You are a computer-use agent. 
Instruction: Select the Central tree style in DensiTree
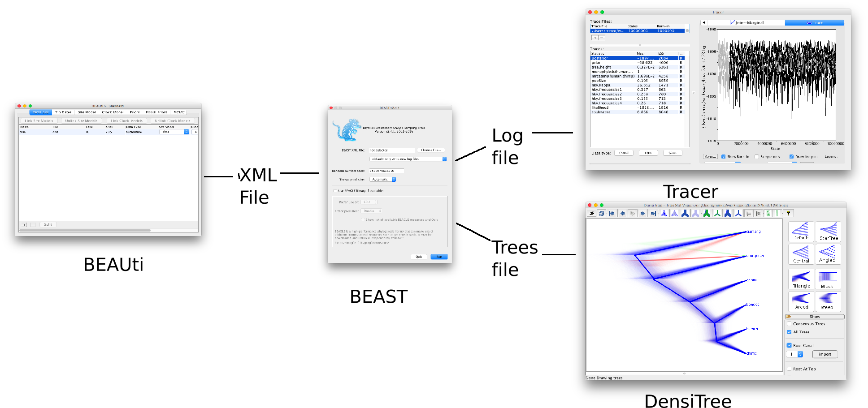(x=801, y=254)
